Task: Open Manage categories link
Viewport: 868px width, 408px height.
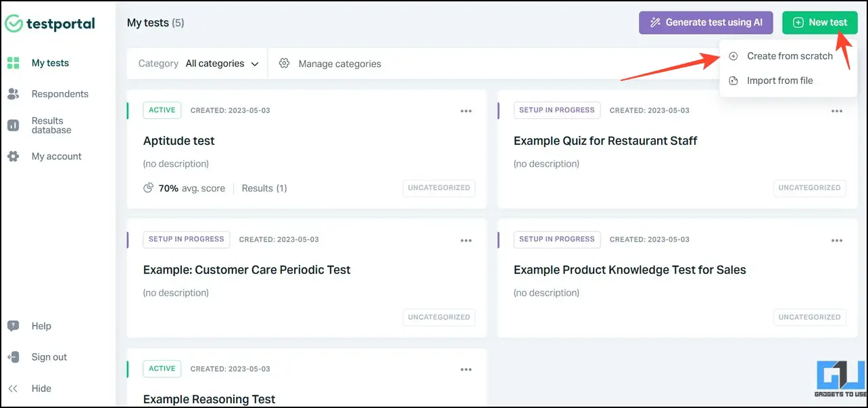Action: 339,64
